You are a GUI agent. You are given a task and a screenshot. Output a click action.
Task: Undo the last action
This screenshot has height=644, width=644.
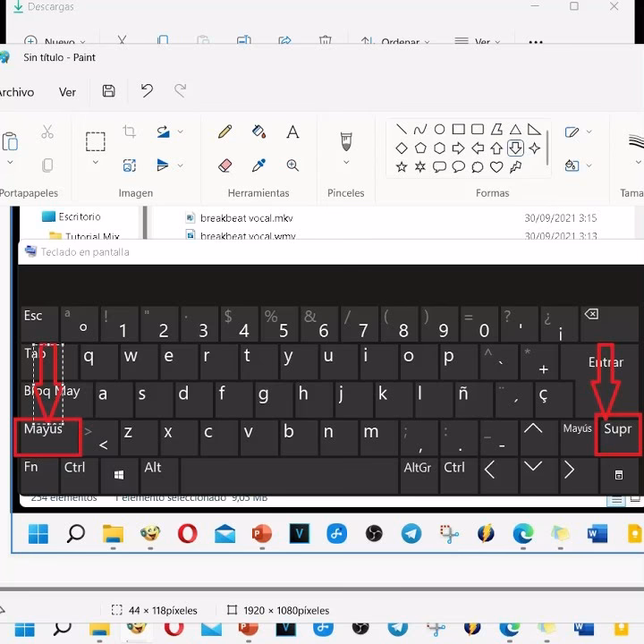click(x=147, y=91)
